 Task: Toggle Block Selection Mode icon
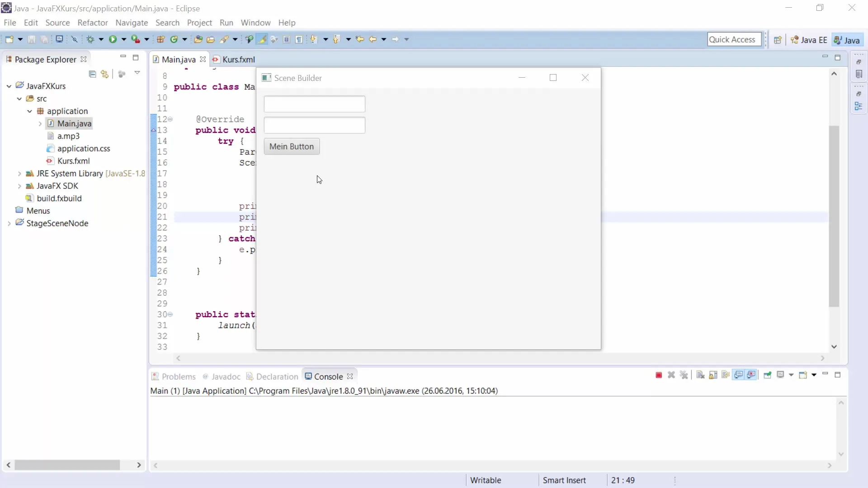coord(287,39)
